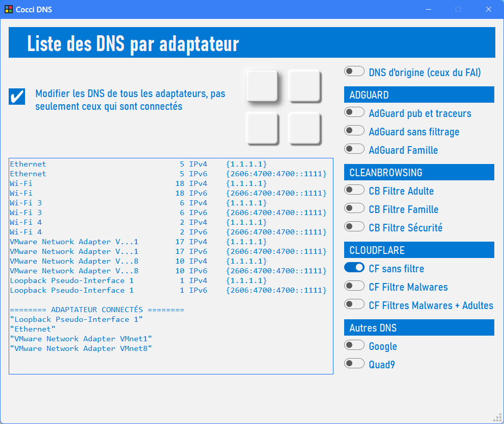Switch on AdGuard sans filtrage
The height and width of the screenshot is (424, 504).
tap(354, 131)
